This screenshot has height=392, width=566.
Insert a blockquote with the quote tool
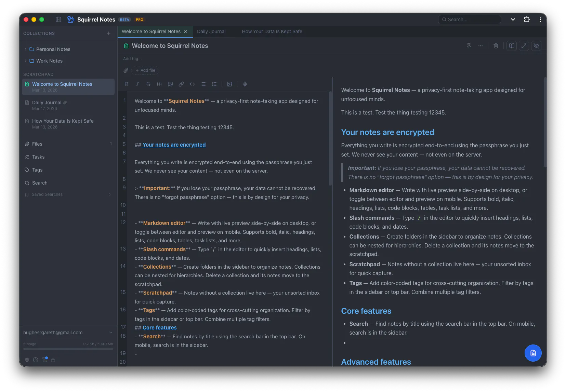click(x=170, y=84)
